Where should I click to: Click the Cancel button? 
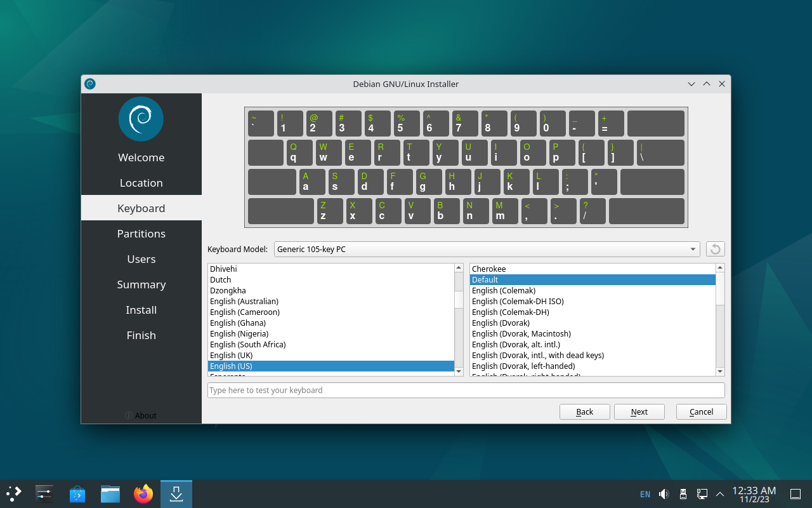pos(701,411)
